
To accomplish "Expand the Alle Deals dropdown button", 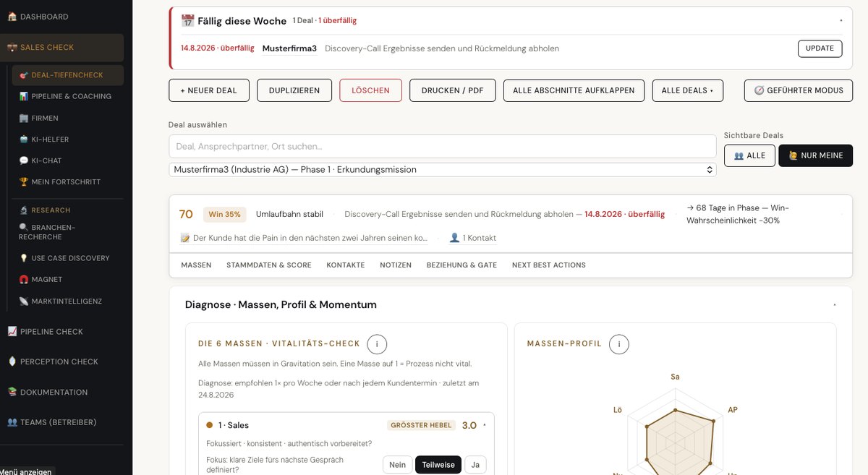I will click(687, 90).
